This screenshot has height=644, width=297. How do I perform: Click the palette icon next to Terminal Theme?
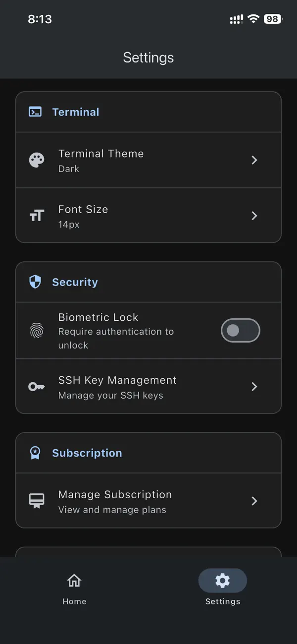click(x=37, y=160)
